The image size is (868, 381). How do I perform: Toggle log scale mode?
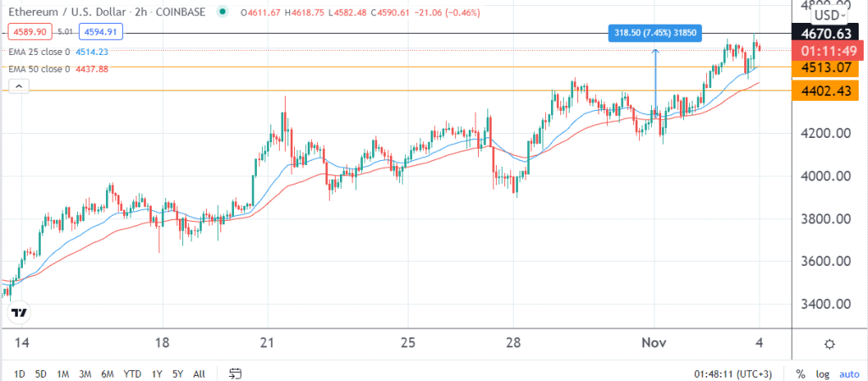click(823, 374)
